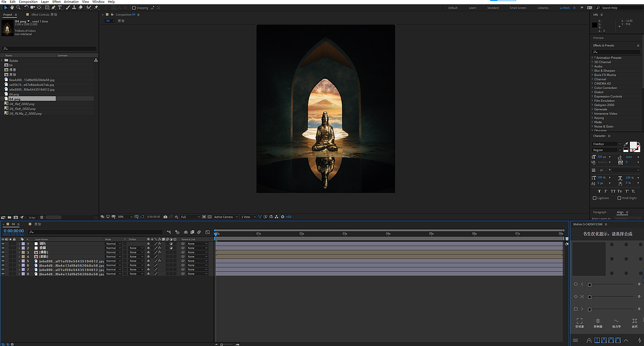The image size is (644, 346).
Task: Select the Horizontal Type tool
Action: tap(60, 8)
